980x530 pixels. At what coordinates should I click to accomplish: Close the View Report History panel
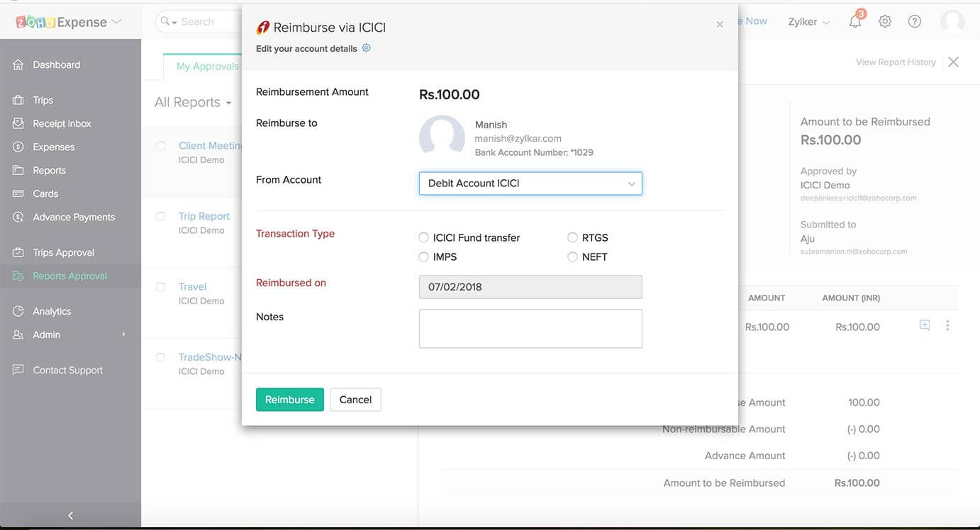click(953, 62)
